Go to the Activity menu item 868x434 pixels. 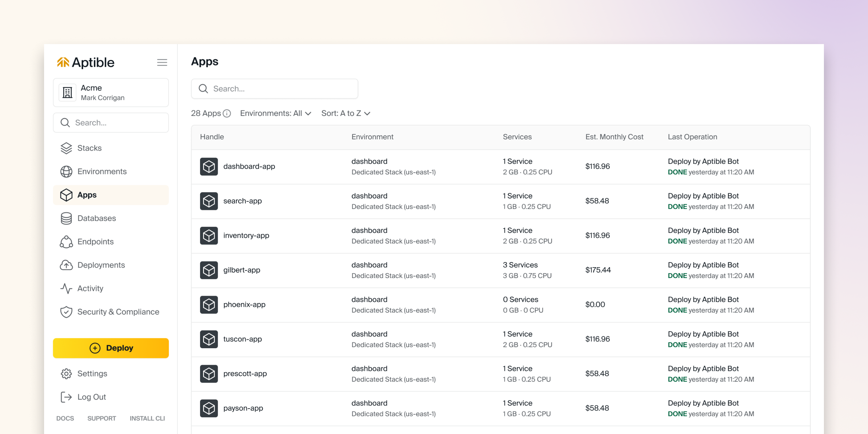[90, 289]
